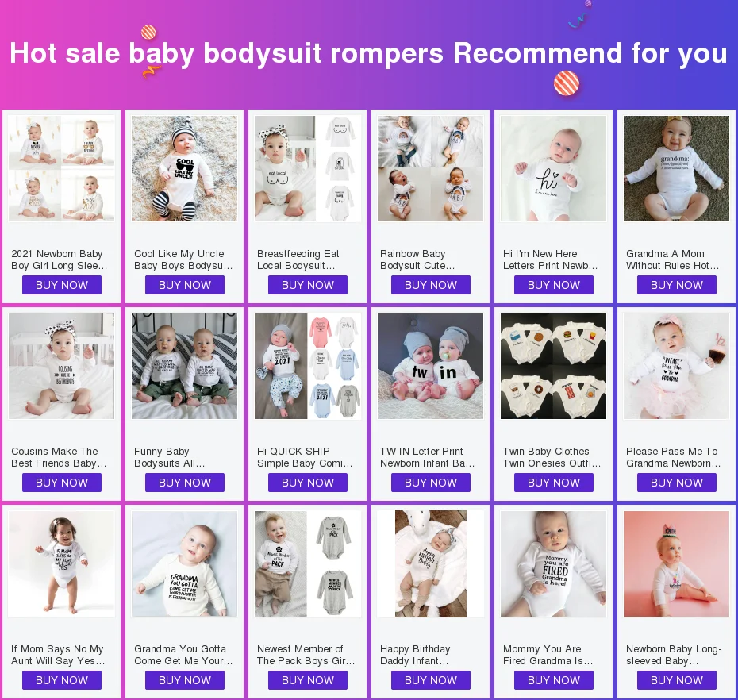Click BUY NOW for Grandma A Mom Without Rules
Viewport: 738px width, 700px height.
click(677, 285)
